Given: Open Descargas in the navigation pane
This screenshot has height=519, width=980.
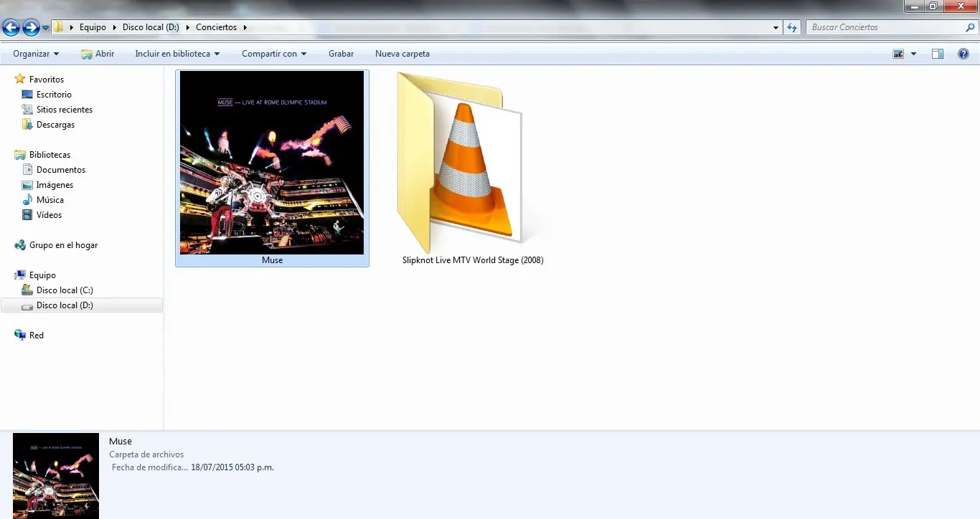Looking at the screenshot, I should click(55, 125).
